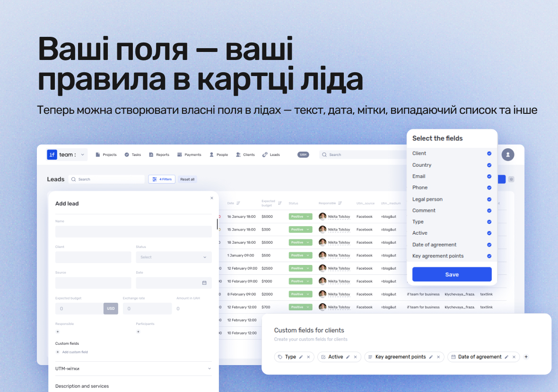Screen dimensions: 558x392
Task: Open the Projects menu item
Action: (x=106, y=154)
